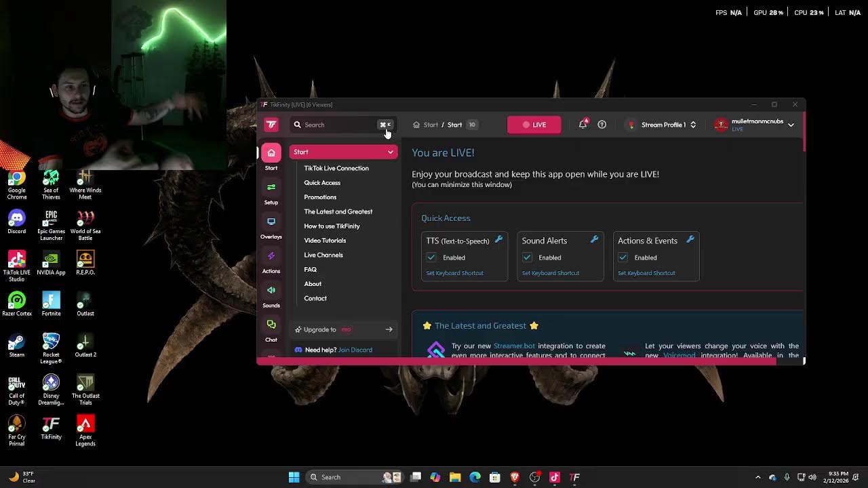Open Brave browser from taskbar

[x=515, y=477]
